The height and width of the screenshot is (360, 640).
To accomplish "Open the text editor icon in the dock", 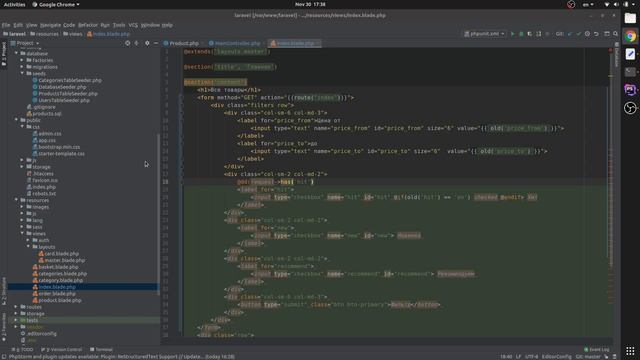I will point(630,54).
